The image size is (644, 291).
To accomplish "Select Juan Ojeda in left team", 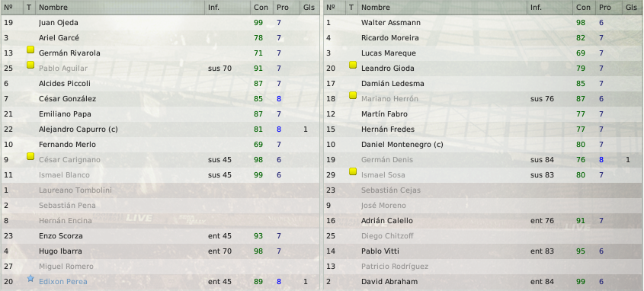I will tap(160, 23).
